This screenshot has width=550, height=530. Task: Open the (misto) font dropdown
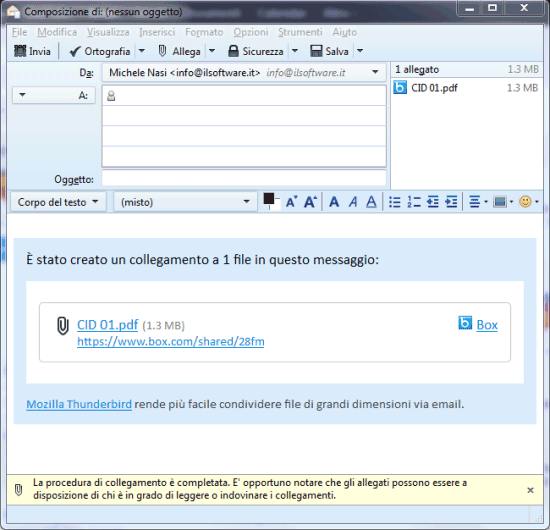185,202
